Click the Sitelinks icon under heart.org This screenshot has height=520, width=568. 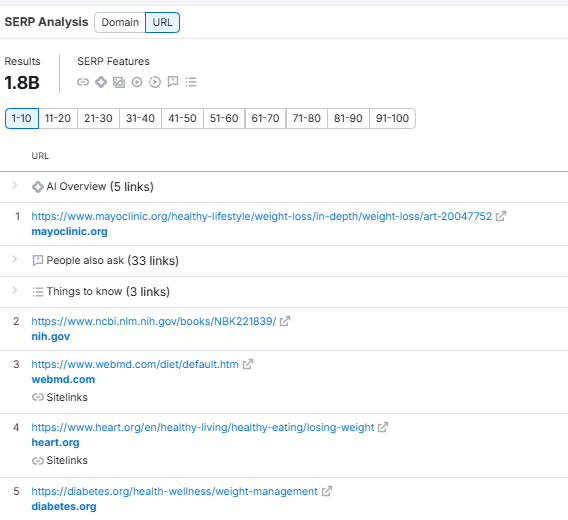38,461
